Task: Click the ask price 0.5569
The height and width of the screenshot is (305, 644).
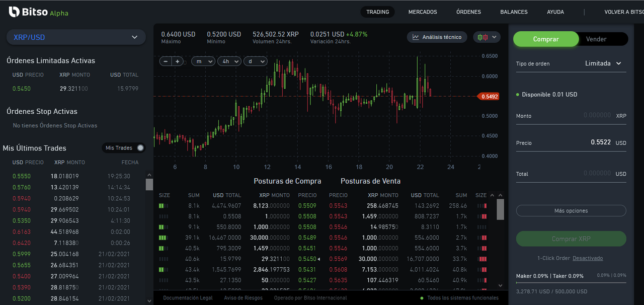Action: [x=338, y=259]
